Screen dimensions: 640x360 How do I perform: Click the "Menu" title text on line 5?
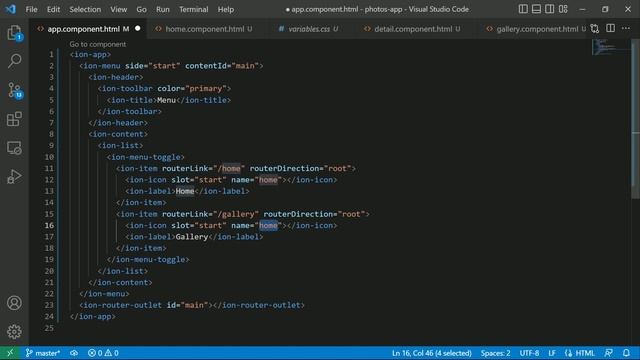click(166, 100)
